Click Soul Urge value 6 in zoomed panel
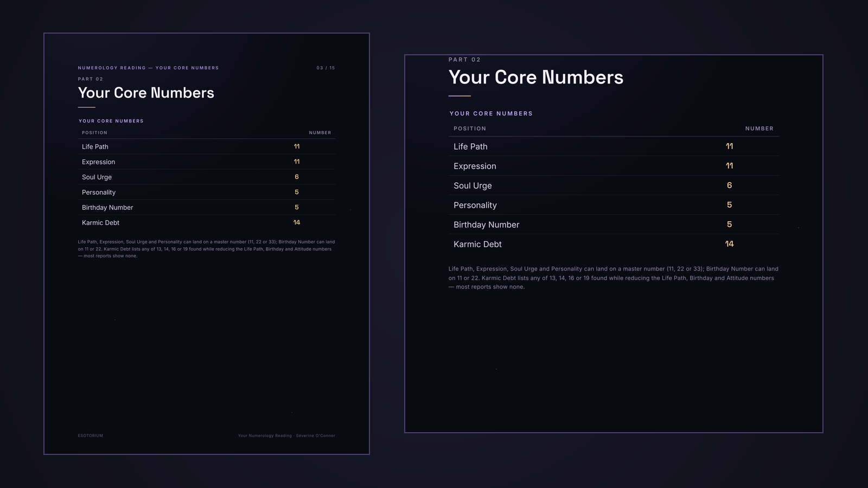Viewport: 868px width, 488px height. [x=729, y=185]
